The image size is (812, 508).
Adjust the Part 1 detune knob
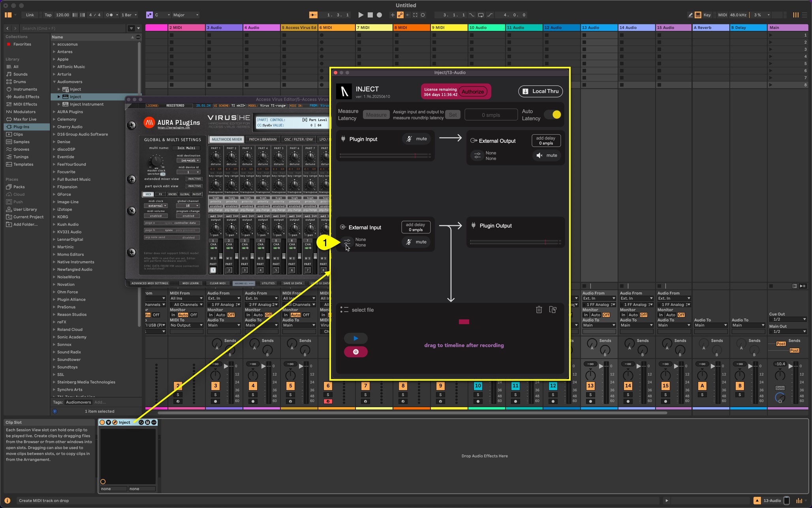(x=216, y=157)
